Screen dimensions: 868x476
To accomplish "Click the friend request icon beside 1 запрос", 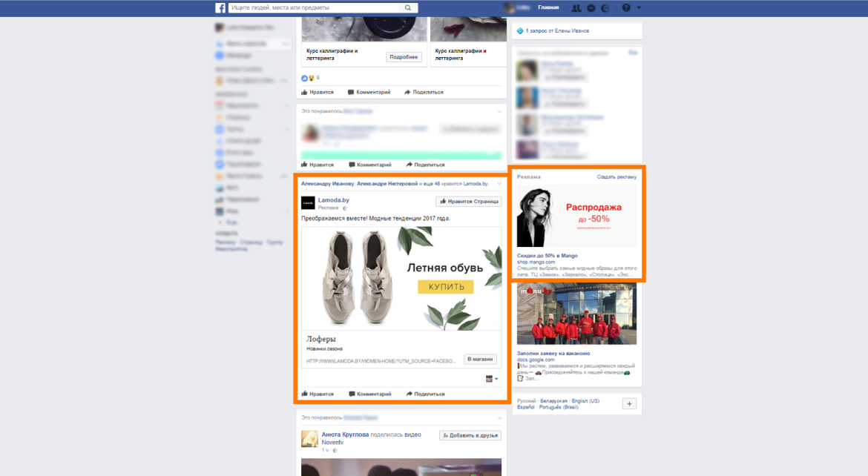I will [x=520, y=31].
